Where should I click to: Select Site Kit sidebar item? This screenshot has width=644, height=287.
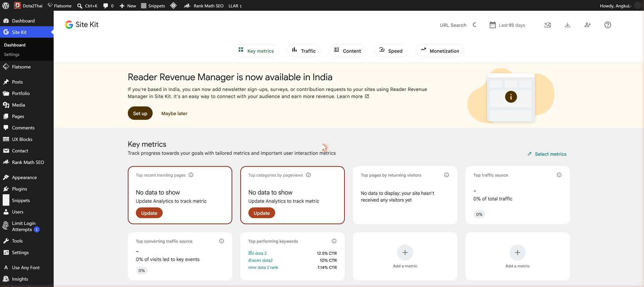coord(27,32)
